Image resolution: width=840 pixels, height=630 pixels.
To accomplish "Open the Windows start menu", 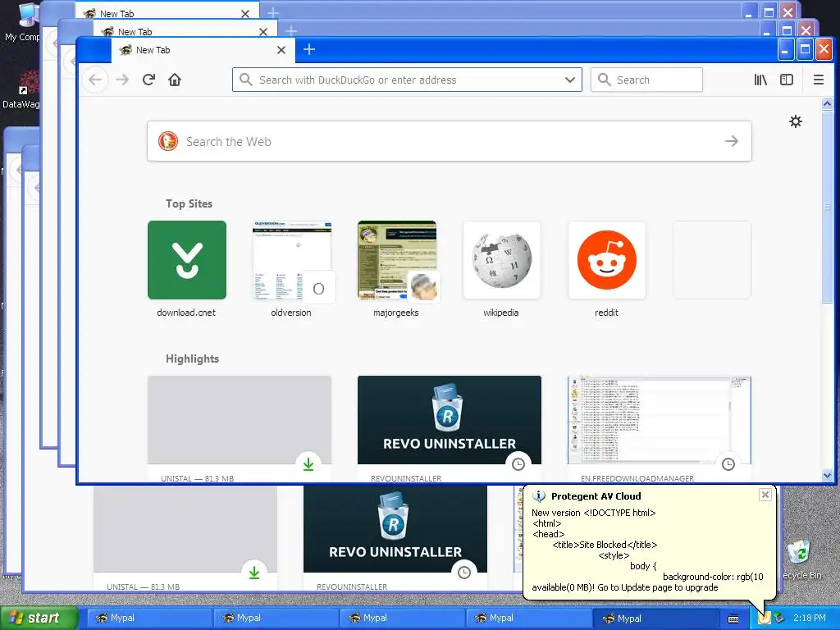I will [39, 619].
